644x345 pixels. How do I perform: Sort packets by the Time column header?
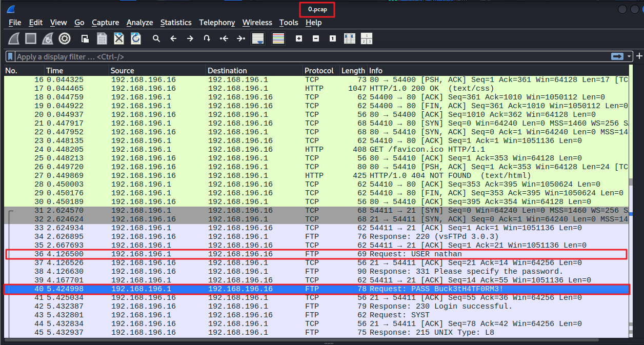point(55,71)
